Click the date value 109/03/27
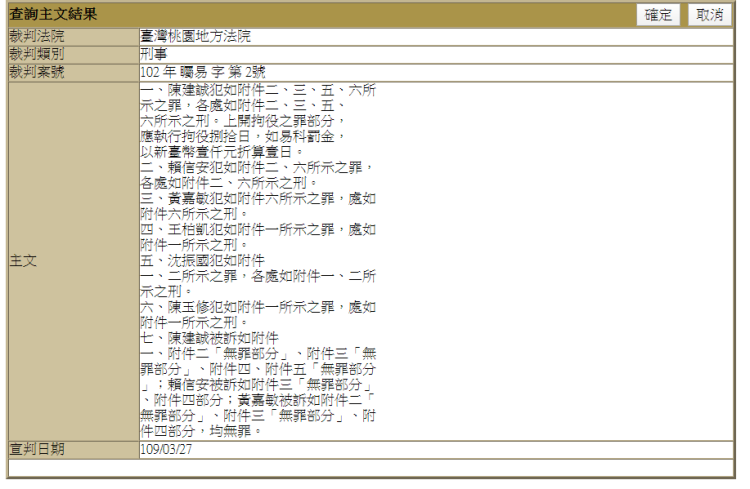The image size is (750, 489). coord(169,449)
